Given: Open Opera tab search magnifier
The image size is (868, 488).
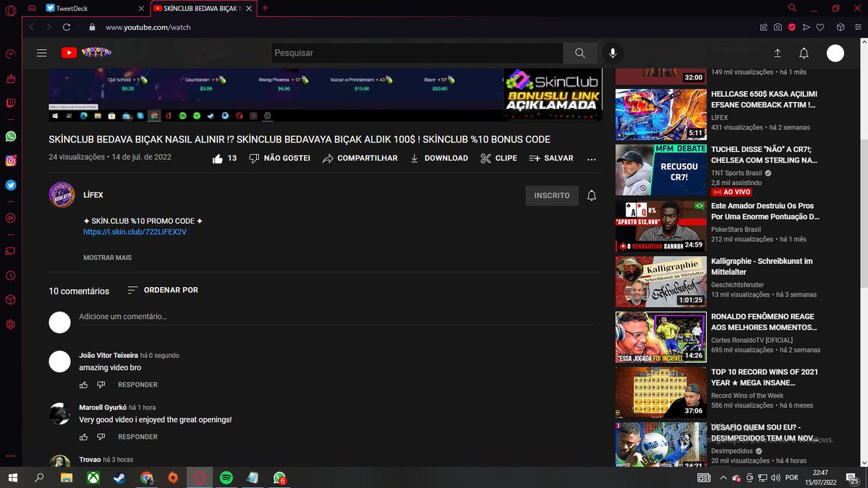Looking at the screenshot, I should coord(793,8).
